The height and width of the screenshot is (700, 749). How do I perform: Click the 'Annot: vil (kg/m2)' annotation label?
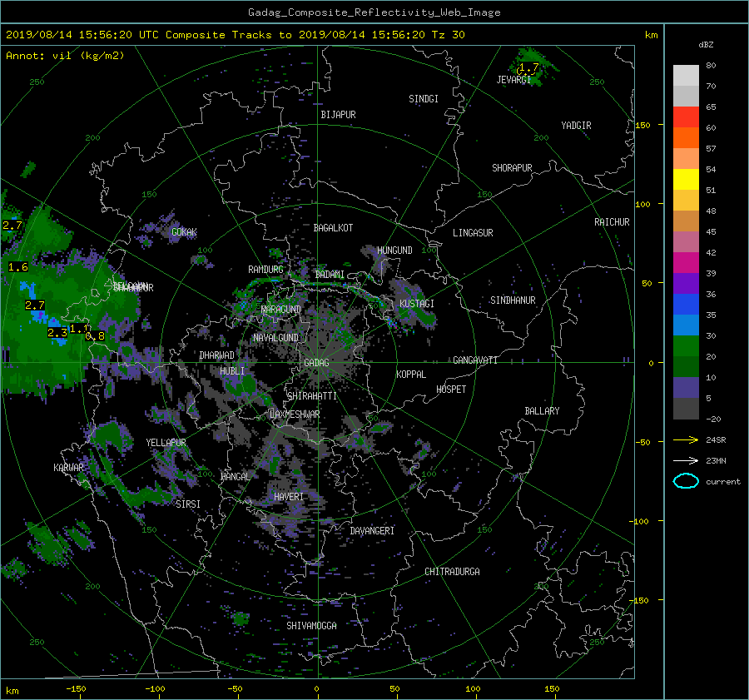point(65,56)
